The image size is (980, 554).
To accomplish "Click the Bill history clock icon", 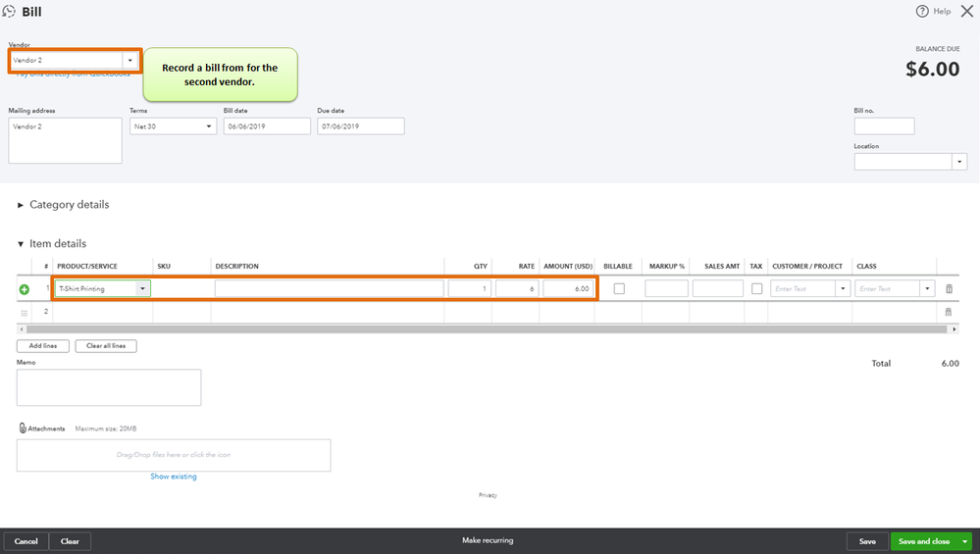I will click(x=9, y=11).
